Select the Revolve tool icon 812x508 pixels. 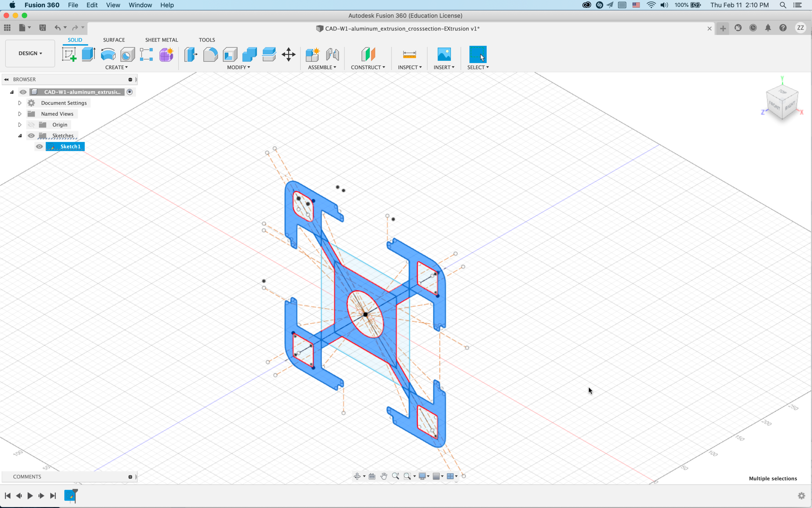tap(108, 54)
